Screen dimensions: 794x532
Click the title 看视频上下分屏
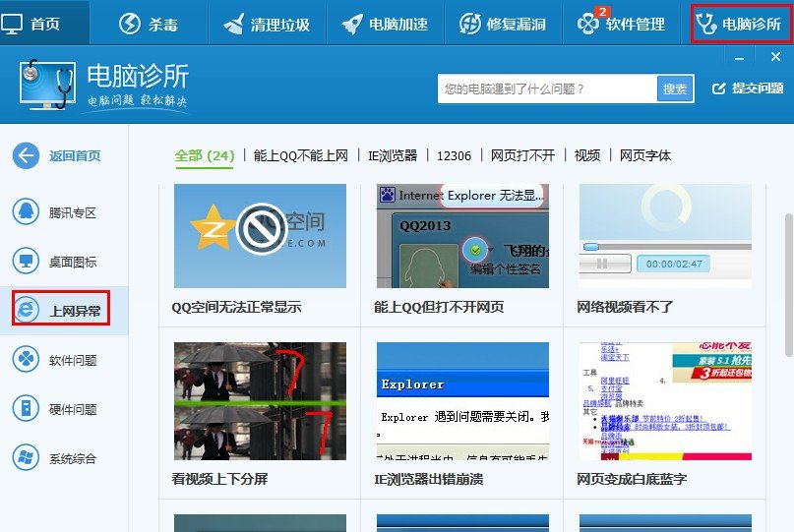219,479
